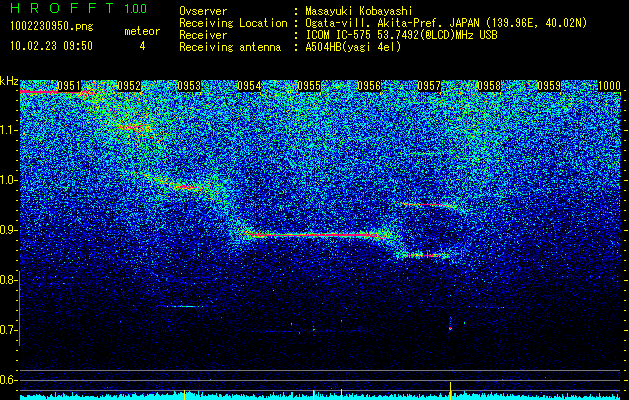This screenshot has width=629, height=400.
Task: Click the 0951 time label
Action: click(69, 86)
